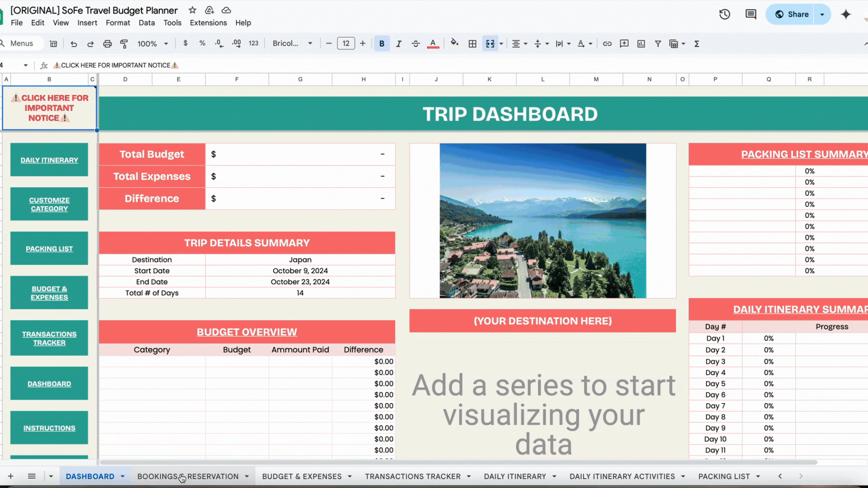Screen dimensions: 868x488
Task: Expand merge cells type arrow
Action: point(501,44)
